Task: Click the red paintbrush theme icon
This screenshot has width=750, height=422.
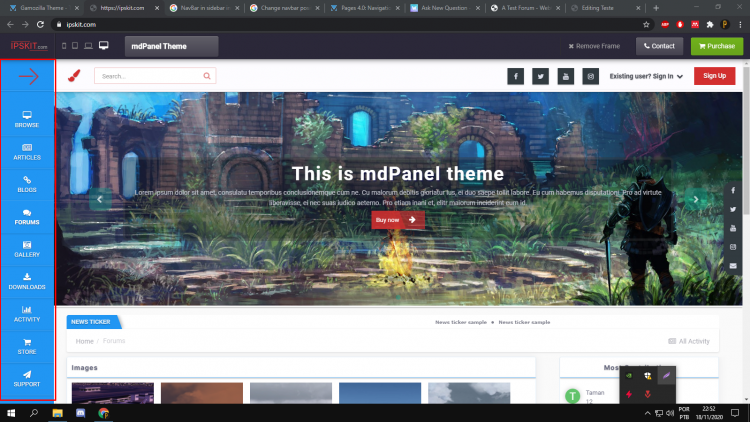Action: (74, 76)
